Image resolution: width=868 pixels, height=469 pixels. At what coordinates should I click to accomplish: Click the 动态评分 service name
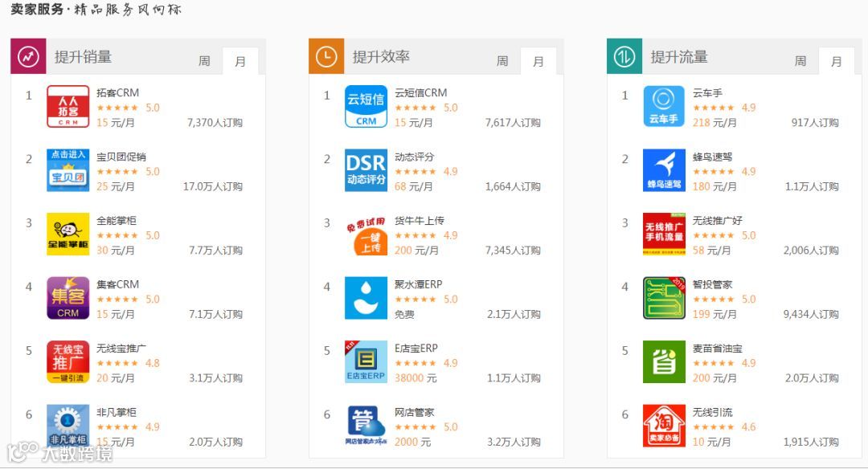coord(414,157)
